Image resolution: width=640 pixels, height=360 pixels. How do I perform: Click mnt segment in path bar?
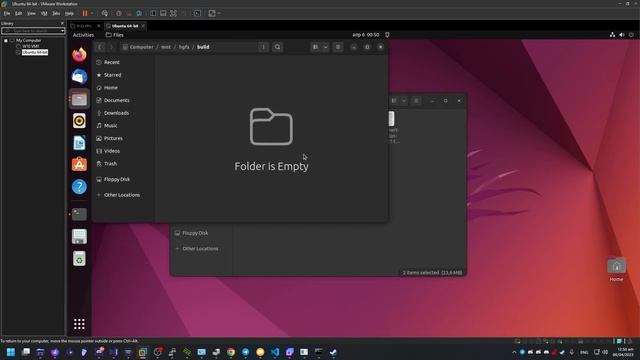pos(166,47)
